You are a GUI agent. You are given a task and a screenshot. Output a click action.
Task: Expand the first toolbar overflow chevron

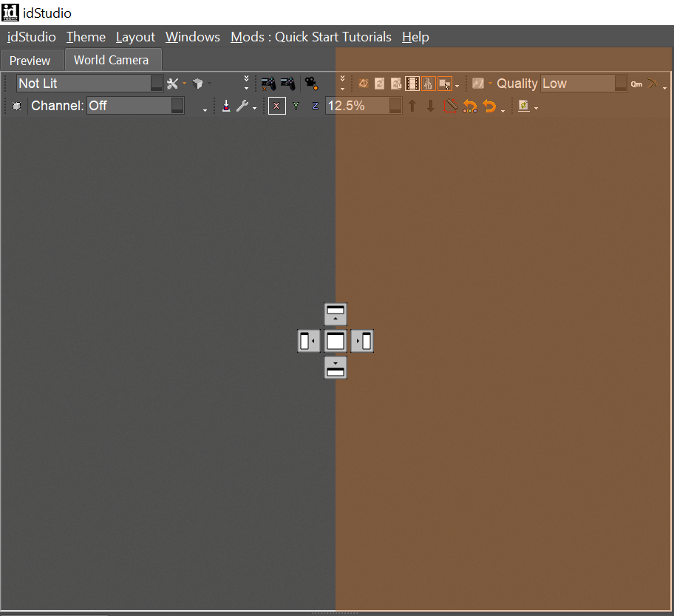[x=246, y=83]
